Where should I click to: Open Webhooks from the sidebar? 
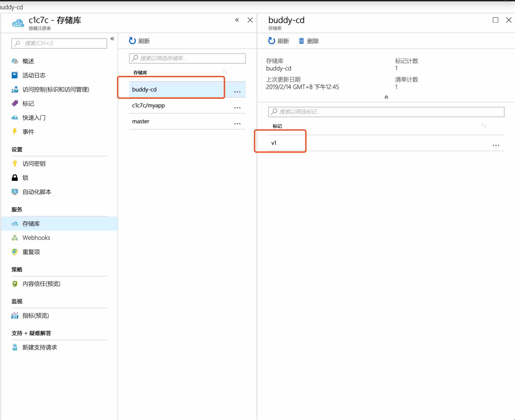point(36,238)
